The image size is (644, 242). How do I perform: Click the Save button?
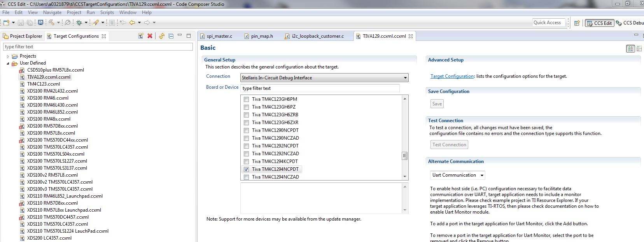(x=437, y=104)
